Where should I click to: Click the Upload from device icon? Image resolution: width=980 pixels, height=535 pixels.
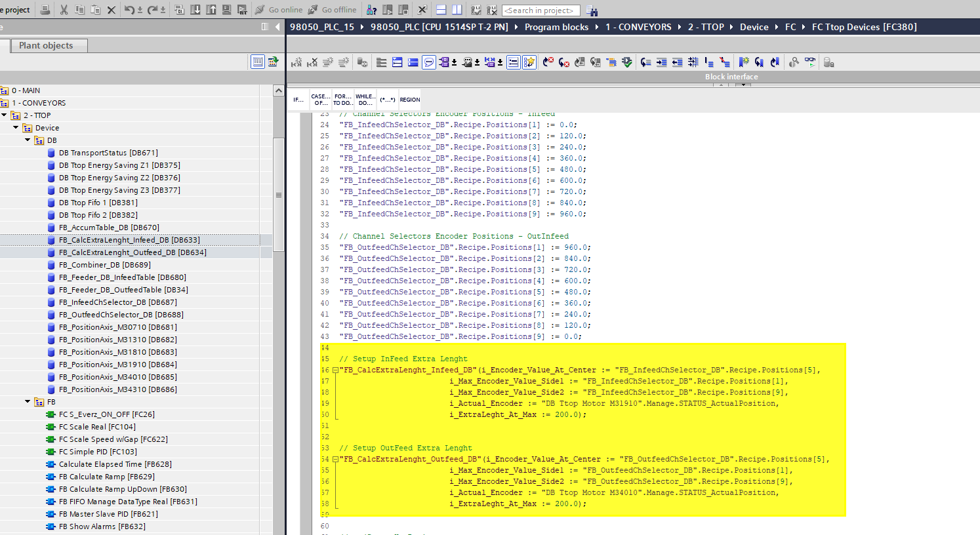click(211, 10)
